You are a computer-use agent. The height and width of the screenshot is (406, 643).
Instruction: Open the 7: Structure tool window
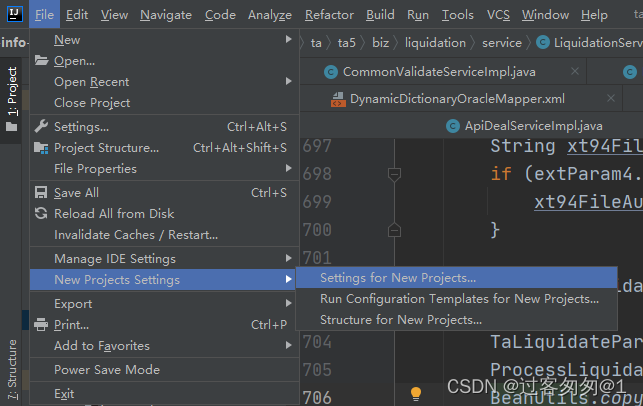click(x=12, y=370)
